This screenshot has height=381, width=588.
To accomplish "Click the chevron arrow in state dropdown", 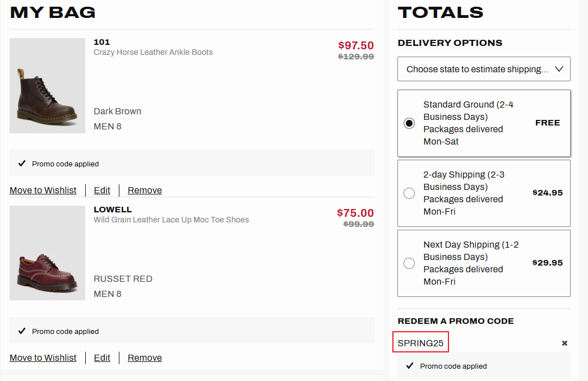I will [x=559, y=69].
